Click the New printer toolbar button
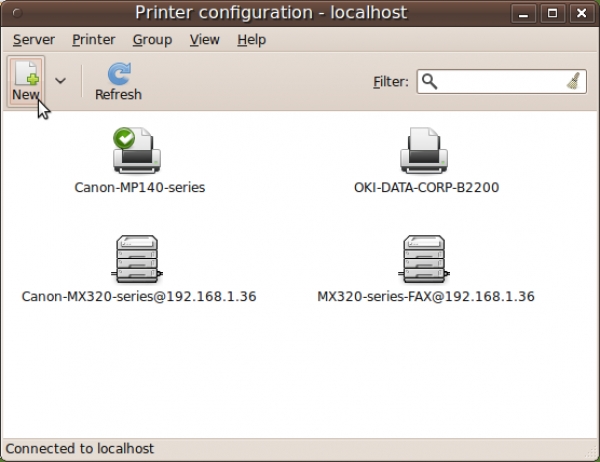Screen dimensions: 600x462 coord(26,81)
